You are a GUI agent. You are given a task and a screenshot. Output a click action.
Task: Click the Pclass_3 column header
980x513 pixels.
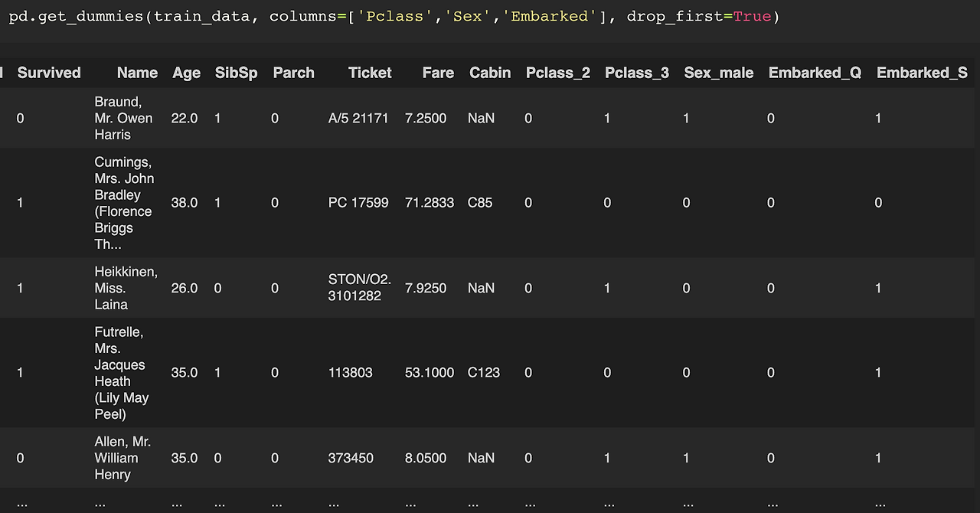coord(637,73)
